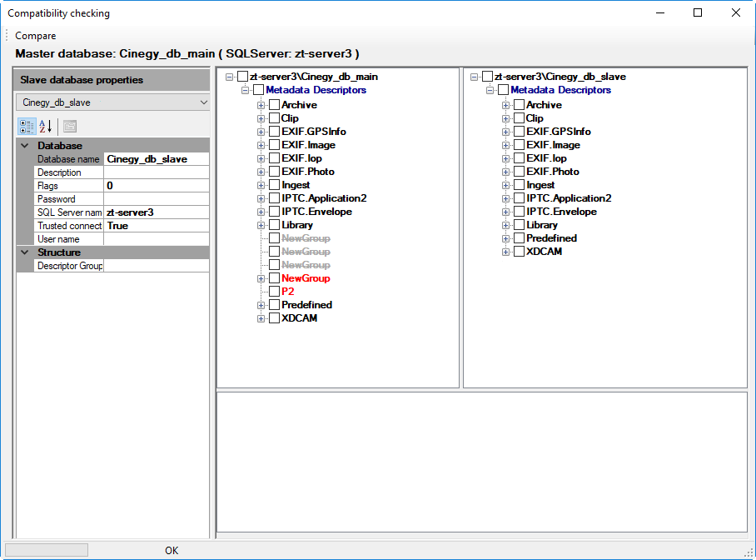Screen dimensions: 756x560
Task: Expand the Library node in slave tree
Action: (x=505, y=226)
